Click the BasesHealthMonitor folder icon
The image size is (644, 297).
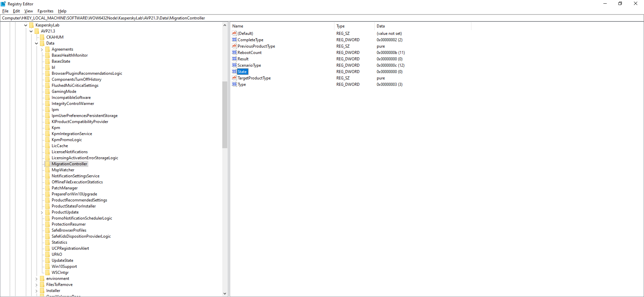point(48,55)
